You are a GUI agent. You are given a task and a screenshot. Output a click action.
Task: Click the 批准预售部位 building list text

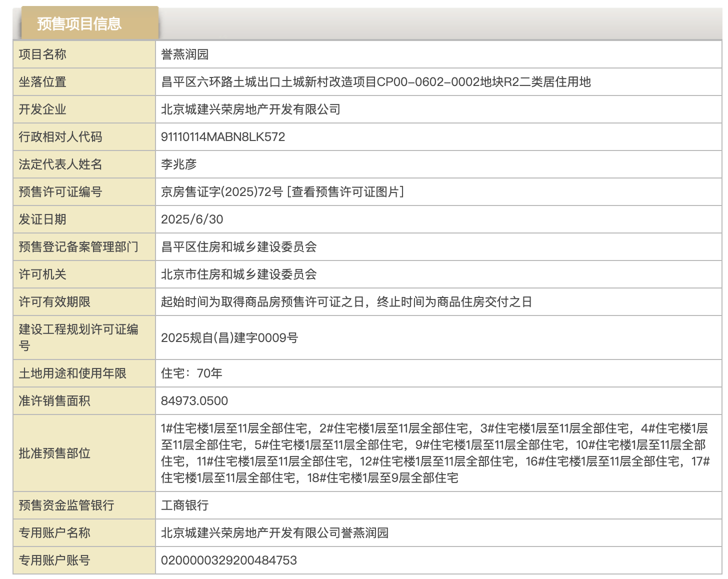pyautogui.click(x=434, y=453)
